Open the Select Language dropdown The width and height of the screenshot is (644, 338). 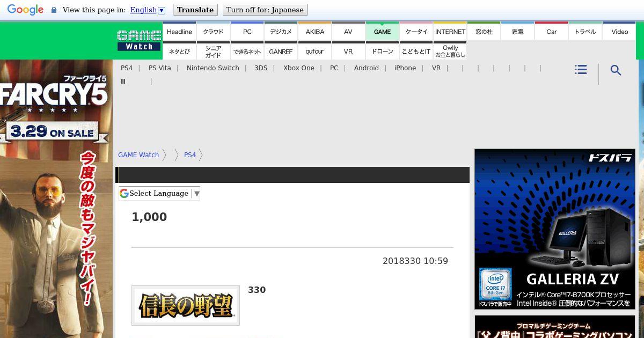tap(159, 193)
